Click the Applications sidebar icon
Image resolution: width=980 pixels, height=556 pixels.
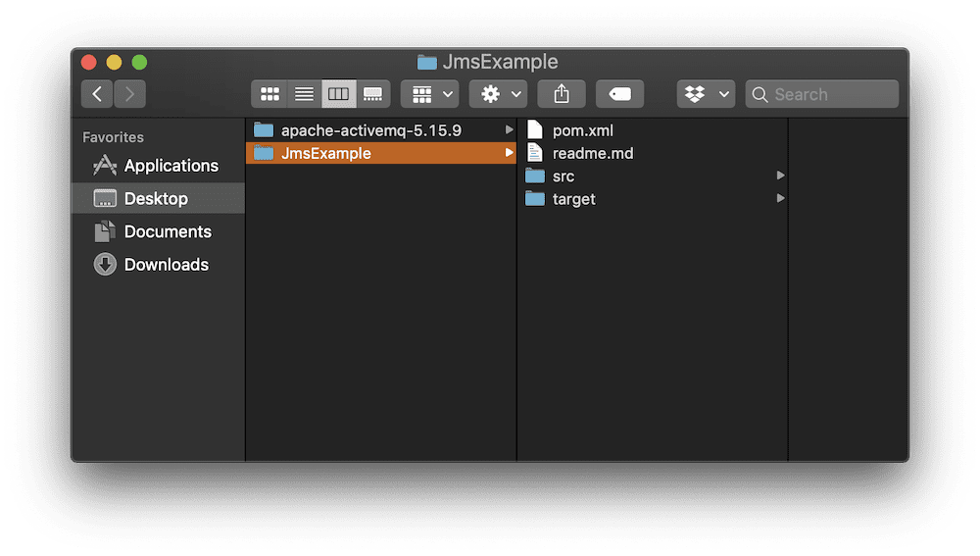[x=105, y=165]
